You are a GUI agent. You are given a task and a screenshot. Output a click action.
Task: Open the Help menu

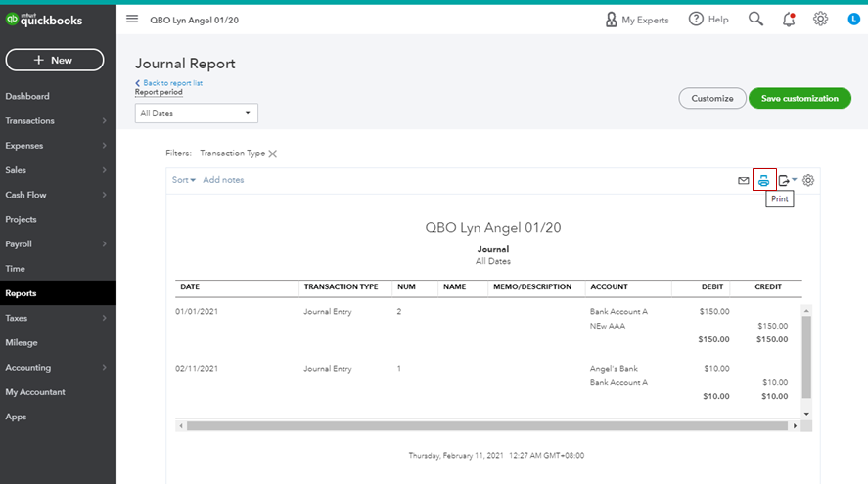(x=708, y=20)
